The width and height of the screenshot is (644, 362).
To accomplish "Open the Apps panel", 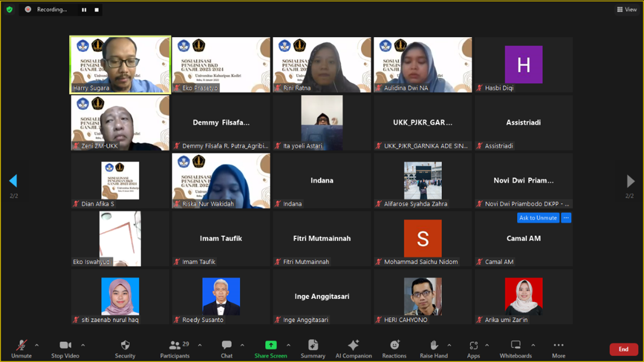I will point(473,349).
